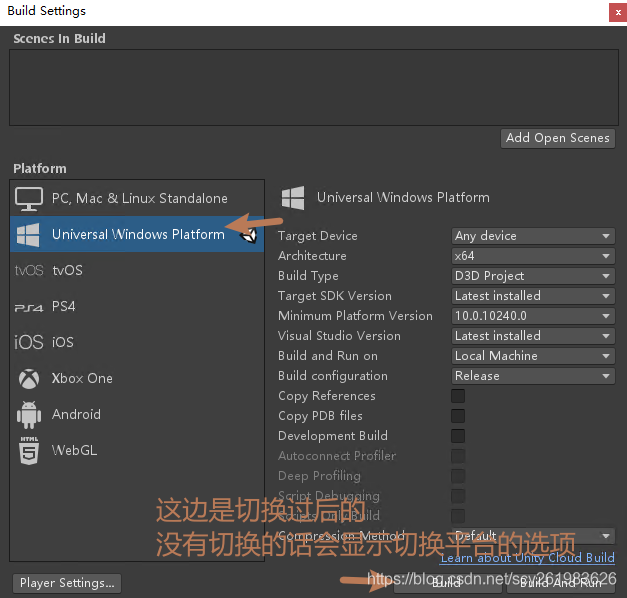The width and height of the screenshot is (627, 598).
Task: Click the Universal Windows Platform list label
Action: 138,234
